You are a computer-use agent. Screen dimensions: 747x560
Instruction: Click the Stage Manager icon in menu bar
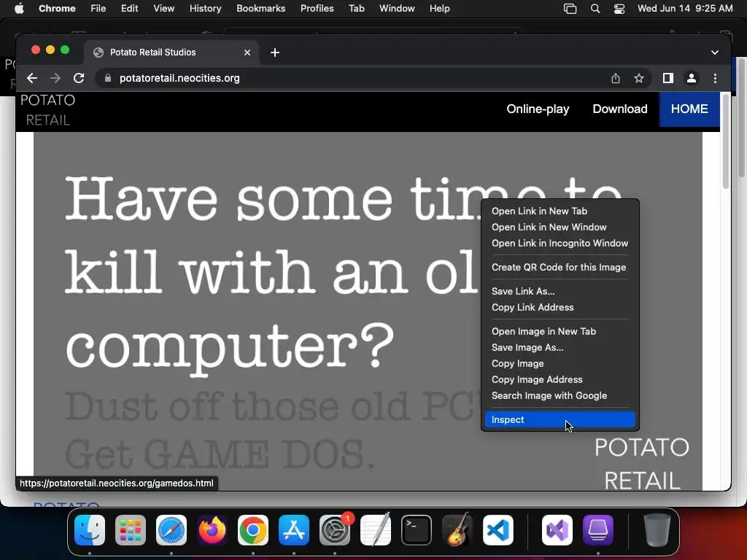[x=570, y=9]
